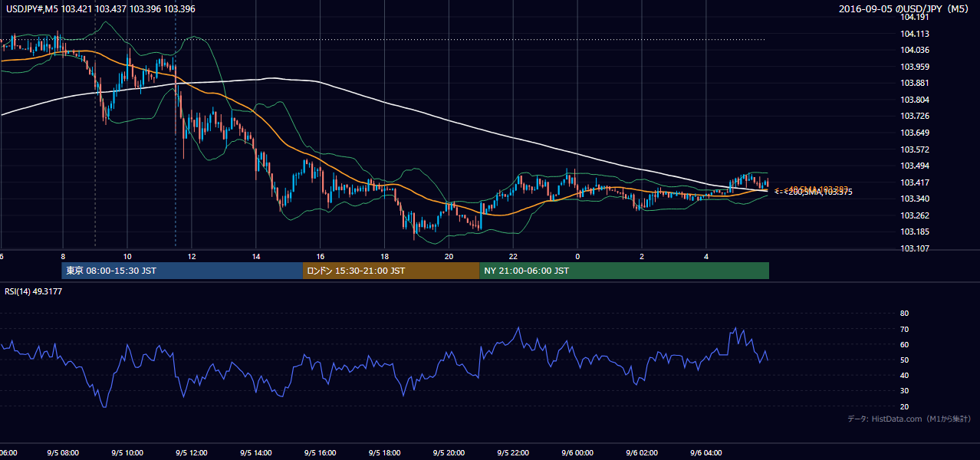The height and width of the screenshot is (460, 980).
Task: Select the NY 21:00-06:00 JST session bar
Action: coord(624,271)
